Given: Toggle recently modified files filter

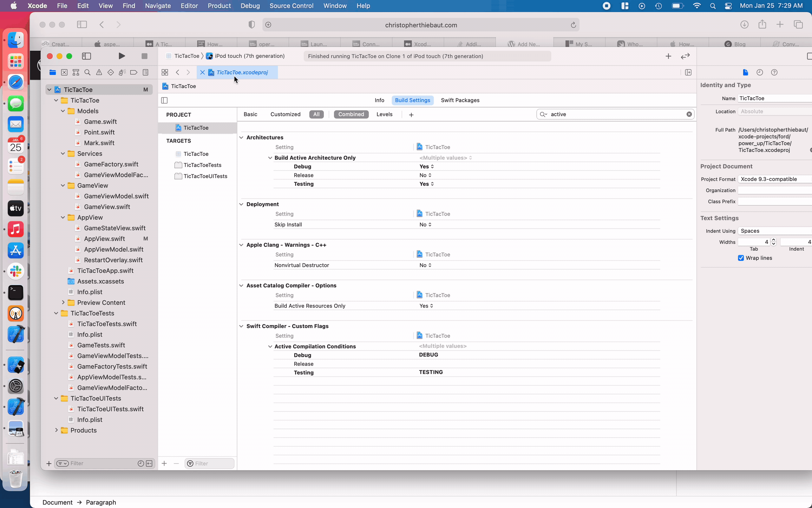Looking at the screenshot, I should [141, 463].
